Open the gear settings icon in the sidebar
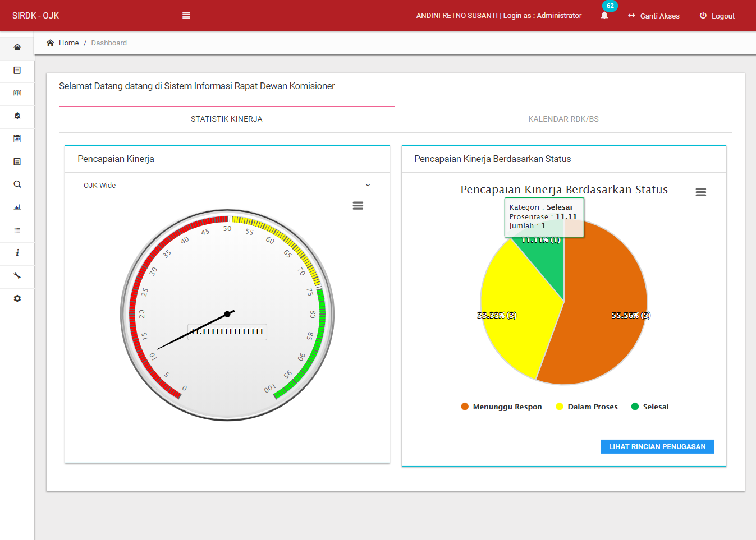The width and height of the screenshot is (756, 540). [x=17, y=299]
